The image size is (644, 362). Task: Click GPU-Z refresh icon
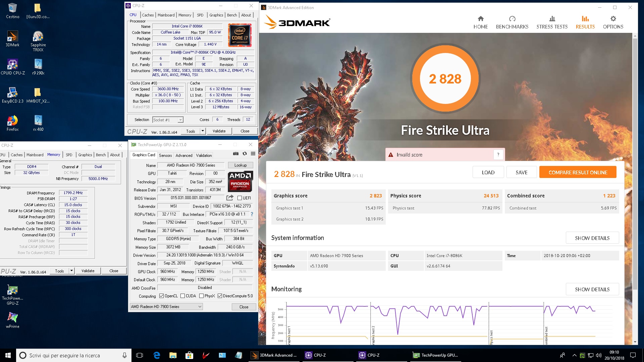pyautogui.click(x=245, y=154)
